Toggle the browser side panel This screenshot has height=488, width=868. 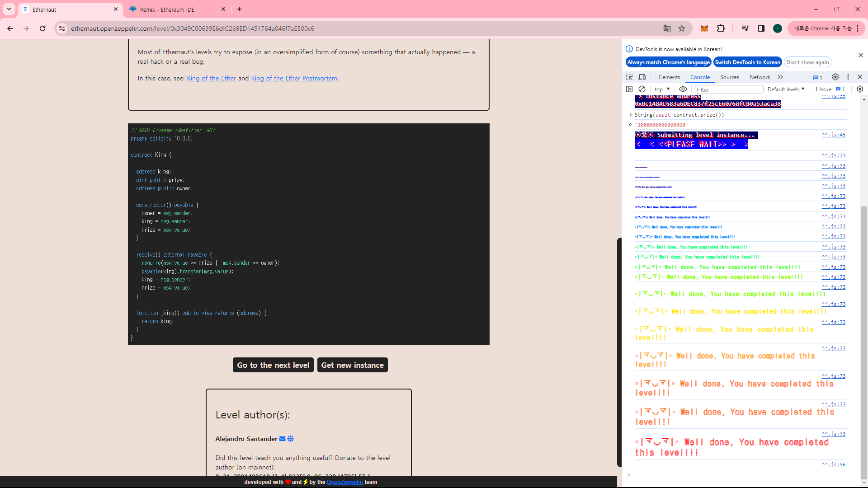761,28
